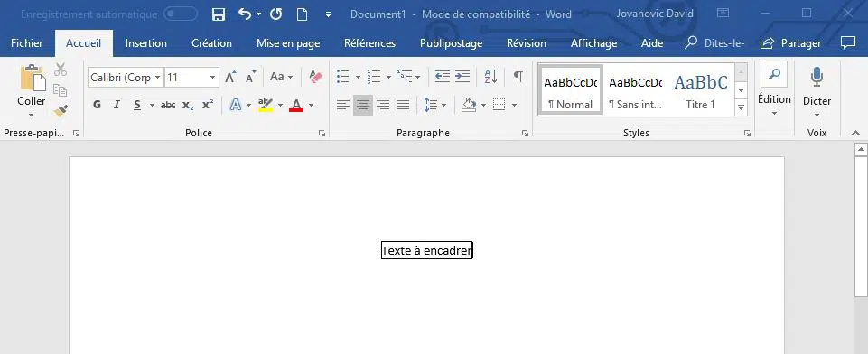
Task: Toggle italic I formatting
Action: (x=117, y=105)
